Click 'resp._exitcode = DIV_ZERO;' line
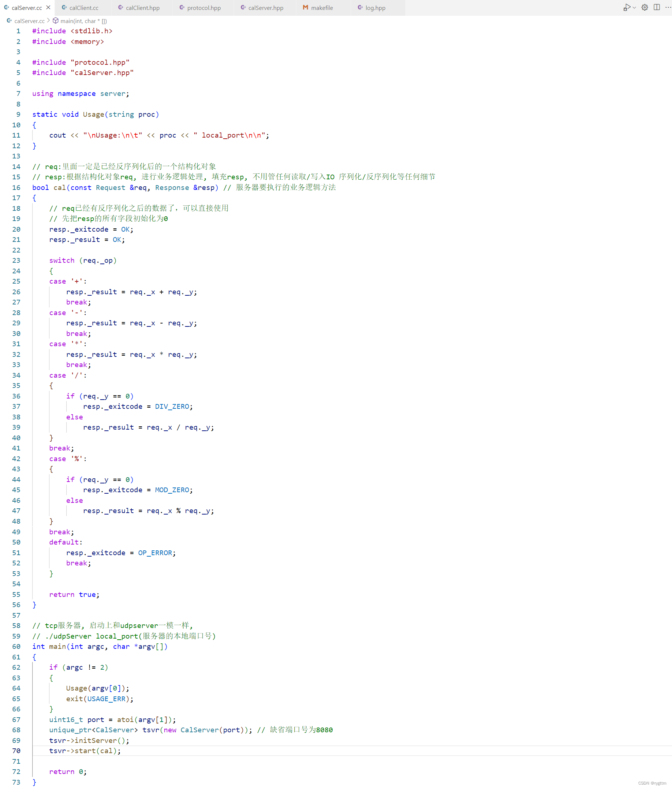Image resolution: width=672 pixels, height=789 pixels. click(138, 406)
